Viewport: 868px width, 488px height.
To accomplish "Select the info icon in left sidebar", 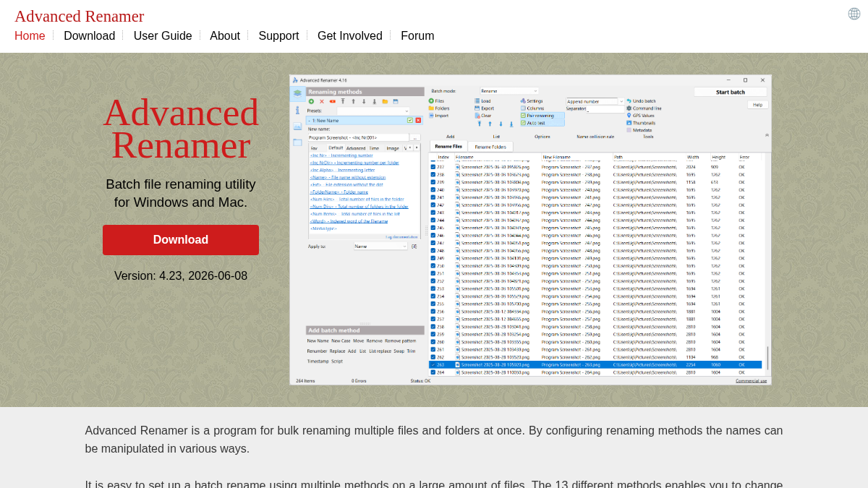I will [297, 110].
